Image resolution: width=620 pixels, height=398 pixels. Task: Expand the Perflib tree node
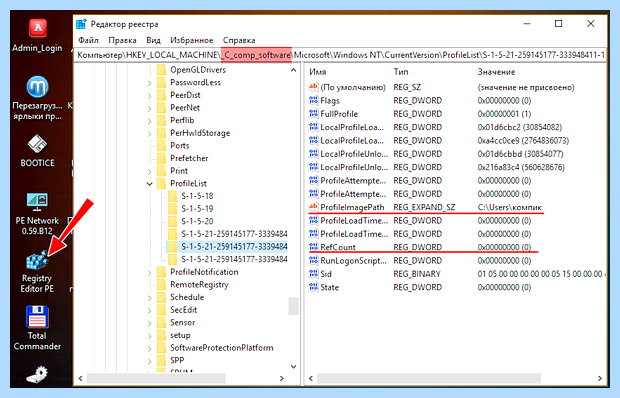click(x=149, y=121)
